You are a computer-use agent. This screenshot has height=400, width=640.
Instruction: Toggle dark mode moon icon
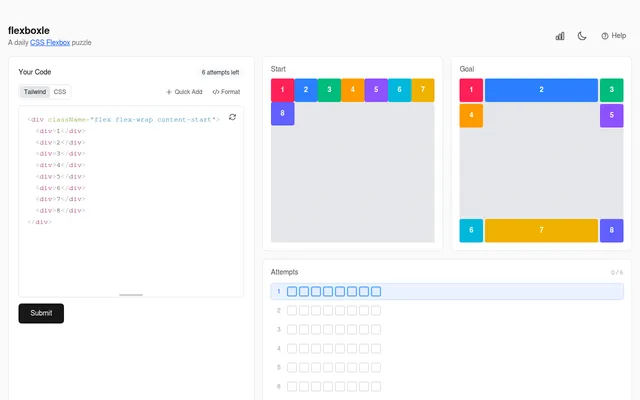[582, 36]
